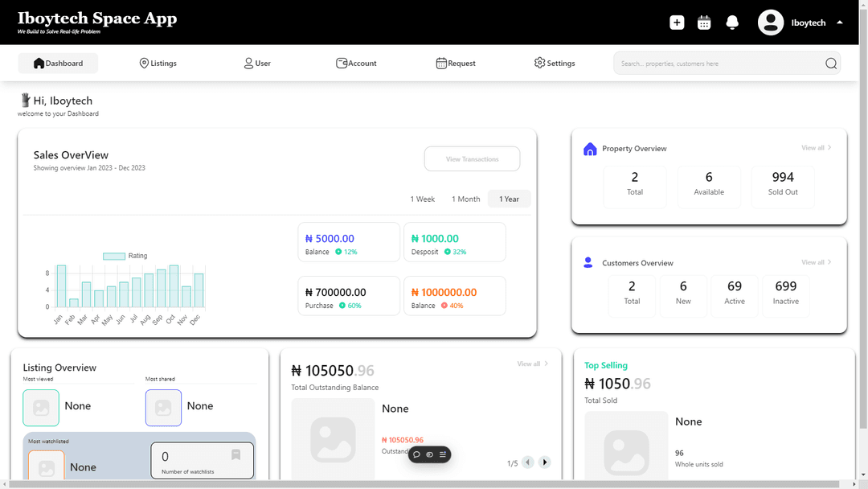Click the search magnifier icon
Viewport: 868px width, 489px height.
(x=830, y=63)
